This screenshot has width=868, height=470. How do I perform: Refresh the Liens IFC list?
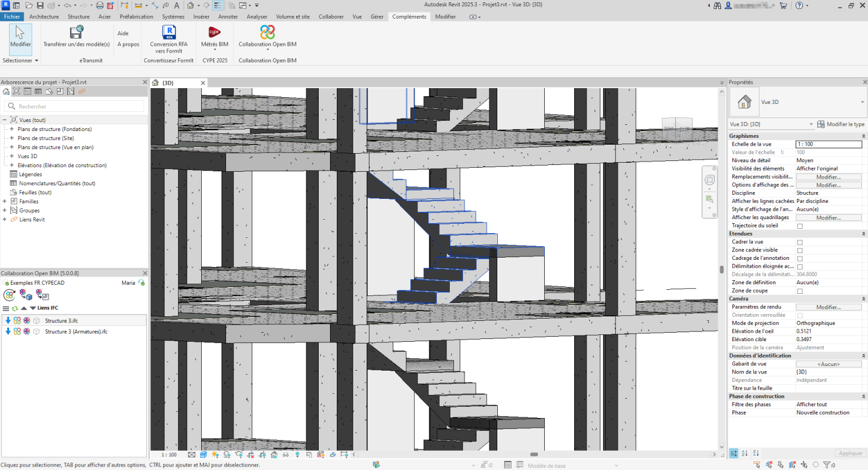point(14,308)
